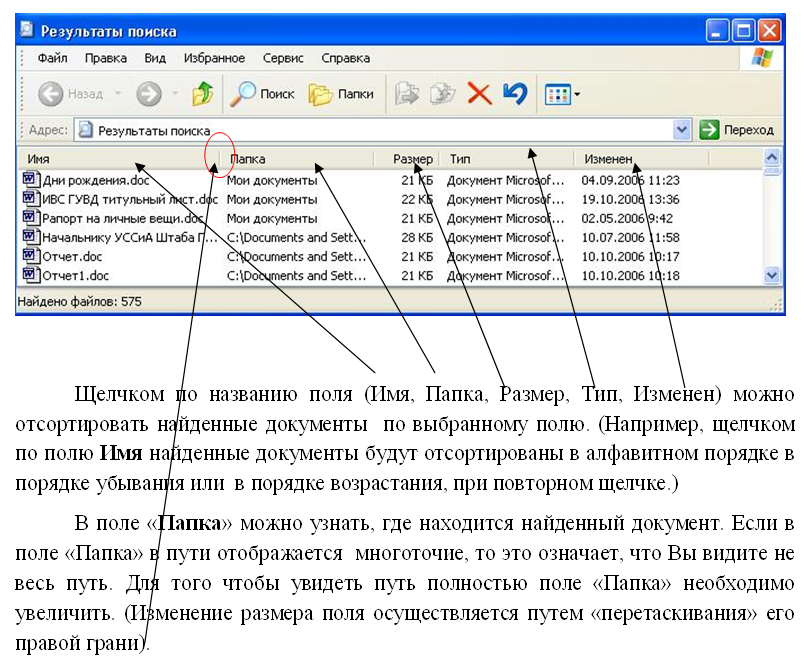Click the blue Undo arrow icon

(x=515, y=94)
